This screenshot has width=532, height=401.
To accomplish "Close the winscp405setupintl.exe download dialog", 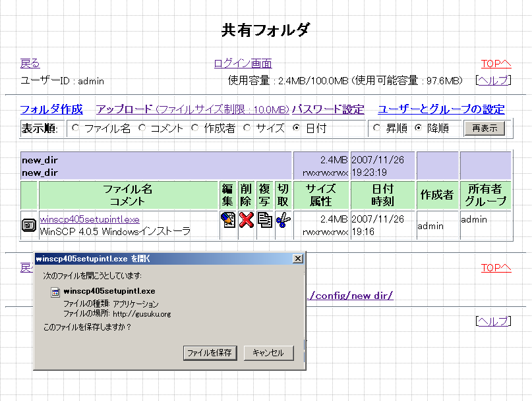I will [x=297, y=258].
